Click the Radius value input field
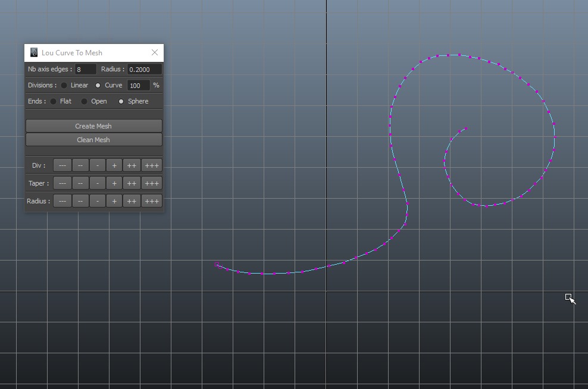 [144, 70]
